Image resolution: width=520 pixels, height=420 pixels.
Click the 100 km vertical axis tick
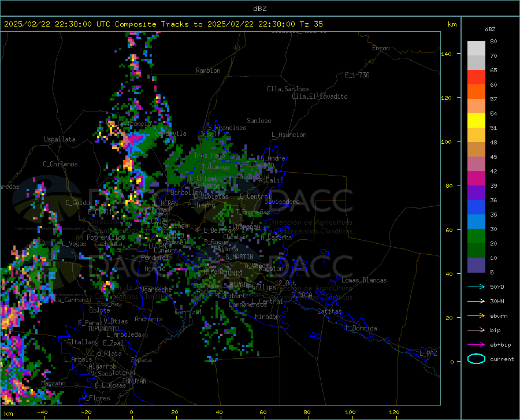(x=446, y=142)
